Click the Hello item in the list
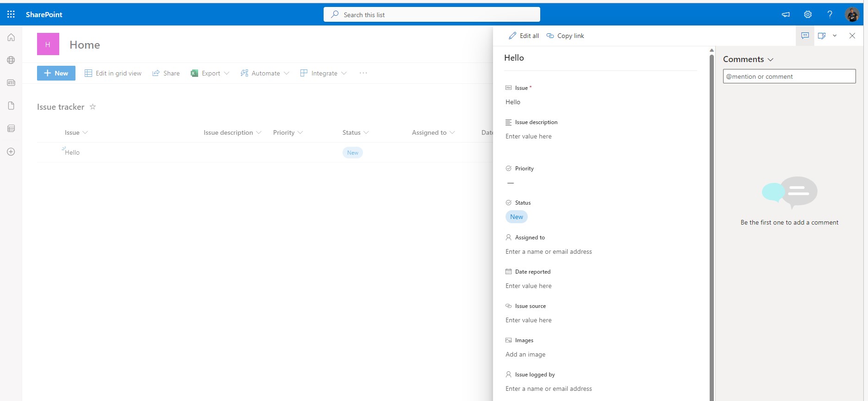Screen dimensions: 868x401 tap(72, 152)
